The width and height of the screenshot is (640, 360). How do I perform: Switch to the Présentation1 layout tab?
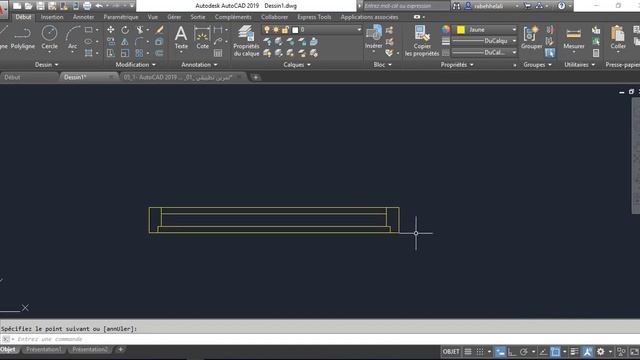click(44, 350)
